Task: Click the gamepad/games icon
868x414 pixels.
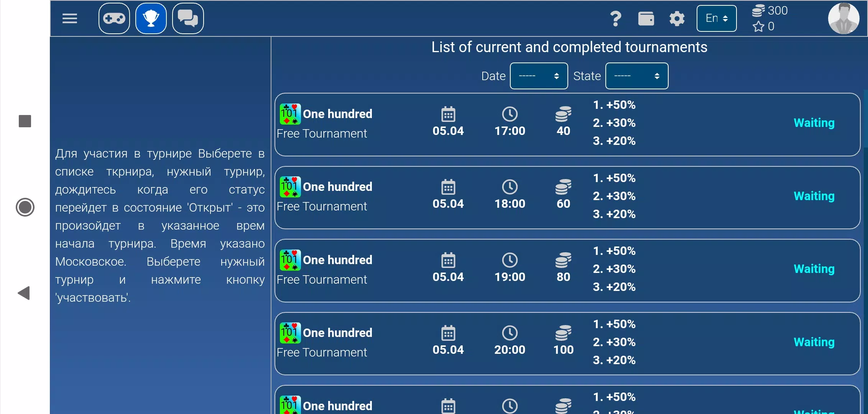Action: (x=114, y=18)
